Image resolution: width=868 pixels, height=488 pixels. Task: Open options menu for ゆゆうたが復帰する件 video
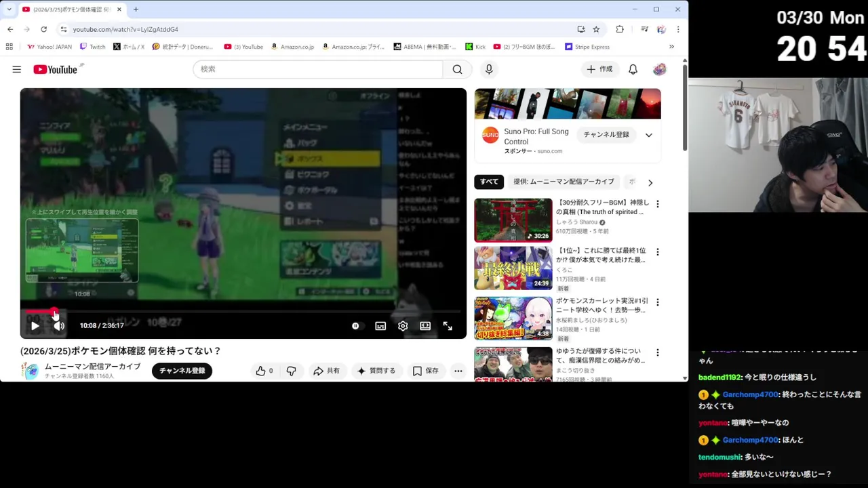click(x=657, y=352)
